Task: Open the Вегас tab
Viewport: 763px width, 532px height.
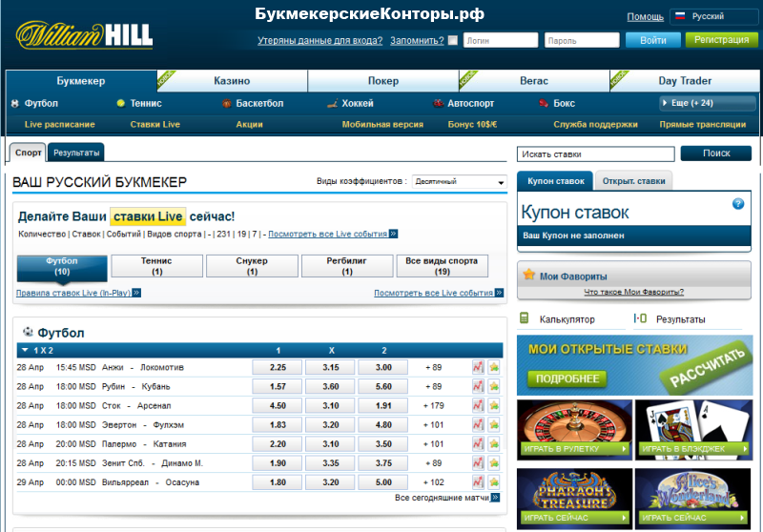Action: (534, 81)
